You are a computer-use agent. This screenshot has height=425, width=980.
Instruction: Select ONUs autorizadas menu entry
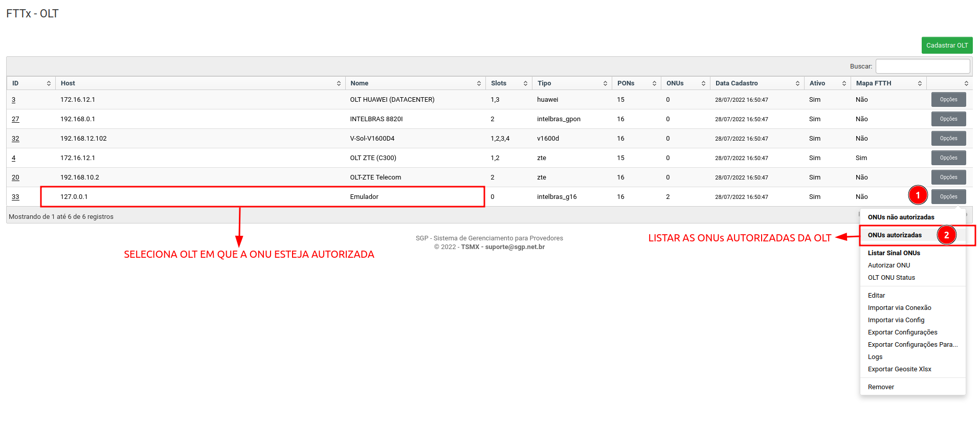point(895,235)
